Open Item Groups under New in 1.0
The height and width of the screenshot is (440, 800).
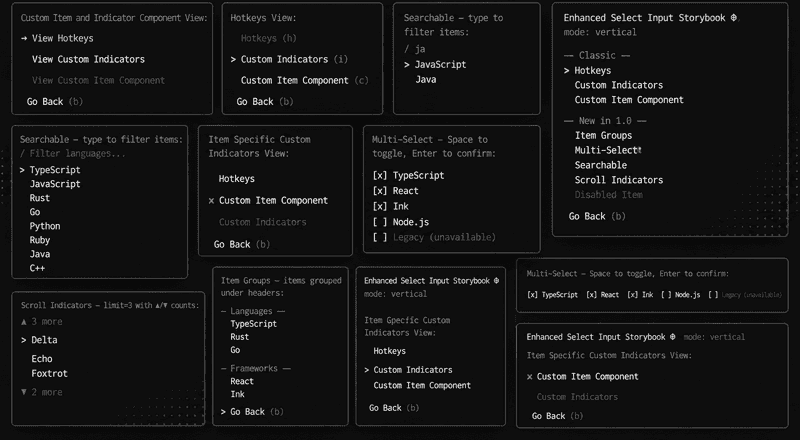(604, 135)
